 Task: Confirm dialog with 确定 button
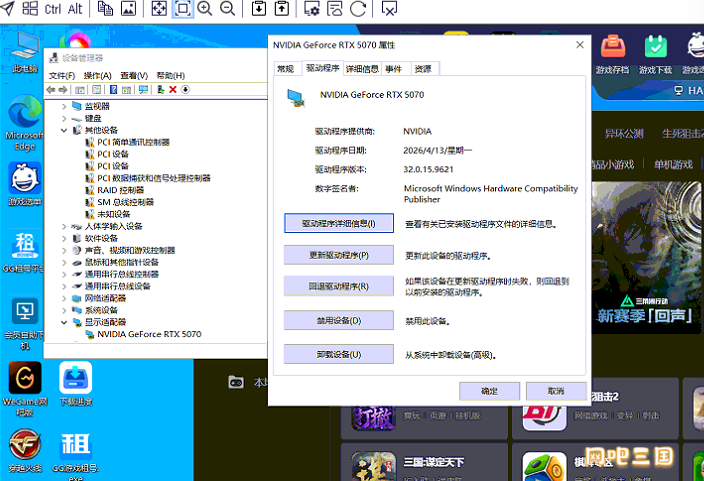[x=489, y=391]
